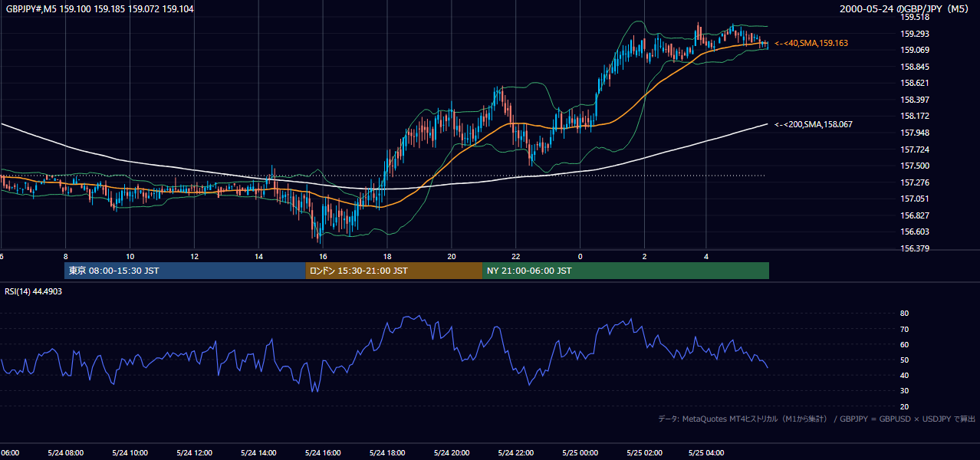Screen dimensions: 980x460
Task: Click hour label 22 under the price chart
Action: [x=516, y=257]
